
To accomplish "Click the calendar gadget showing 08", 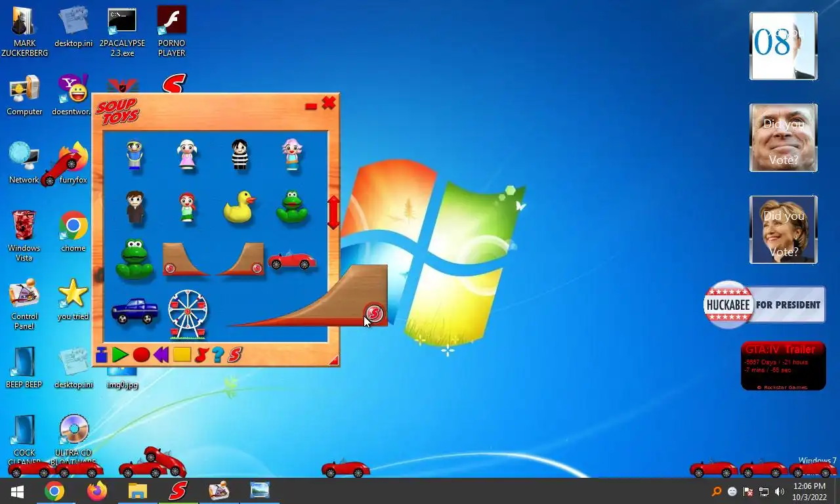I will 784,46.
